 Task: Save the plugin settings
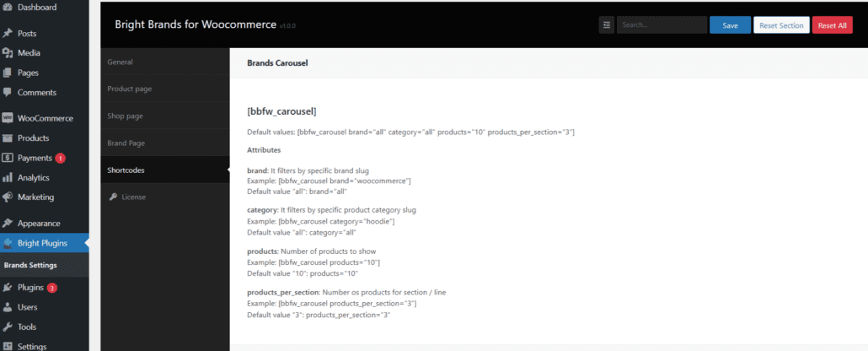730,25
